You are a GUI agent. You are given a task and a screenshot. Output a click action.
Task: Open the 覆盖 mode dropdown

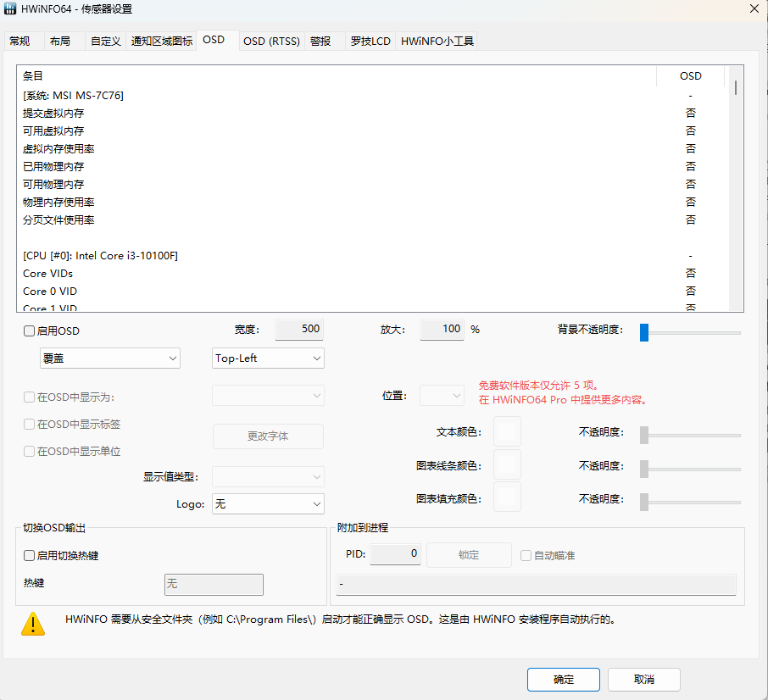109,358
